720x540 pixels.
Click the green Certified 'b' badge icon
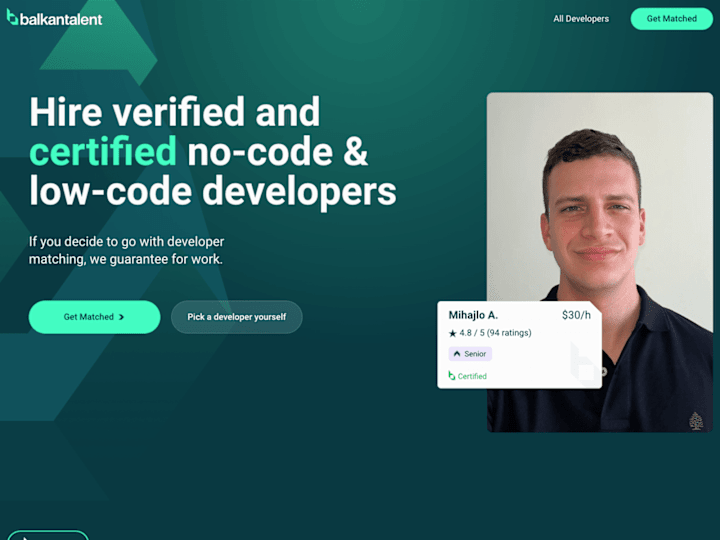coord(452,376)
